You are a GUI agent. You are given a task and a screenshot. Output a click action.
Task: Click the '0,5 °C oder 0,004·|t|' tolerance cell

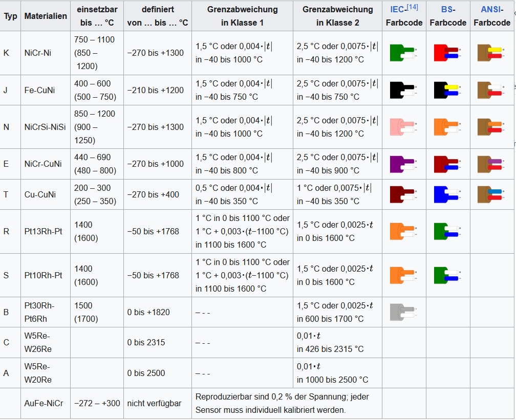tap(242, 194)
